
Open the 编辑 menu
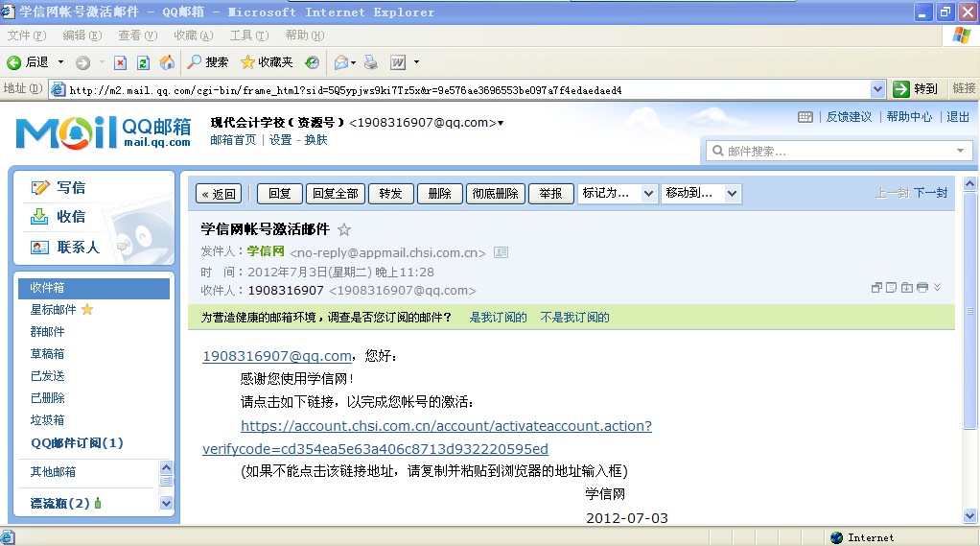click(x=82, y=35)
